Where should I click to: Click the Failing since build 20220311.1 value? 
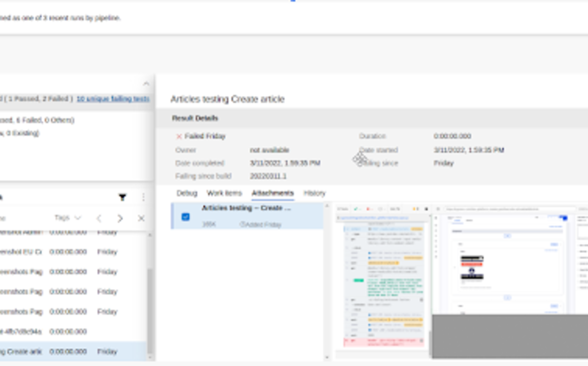click(x=268, y=176)
